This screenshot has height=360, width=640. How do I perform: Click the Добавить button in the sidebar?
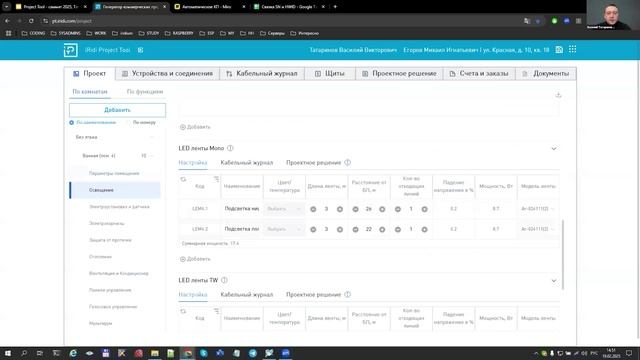click(118, 110)
